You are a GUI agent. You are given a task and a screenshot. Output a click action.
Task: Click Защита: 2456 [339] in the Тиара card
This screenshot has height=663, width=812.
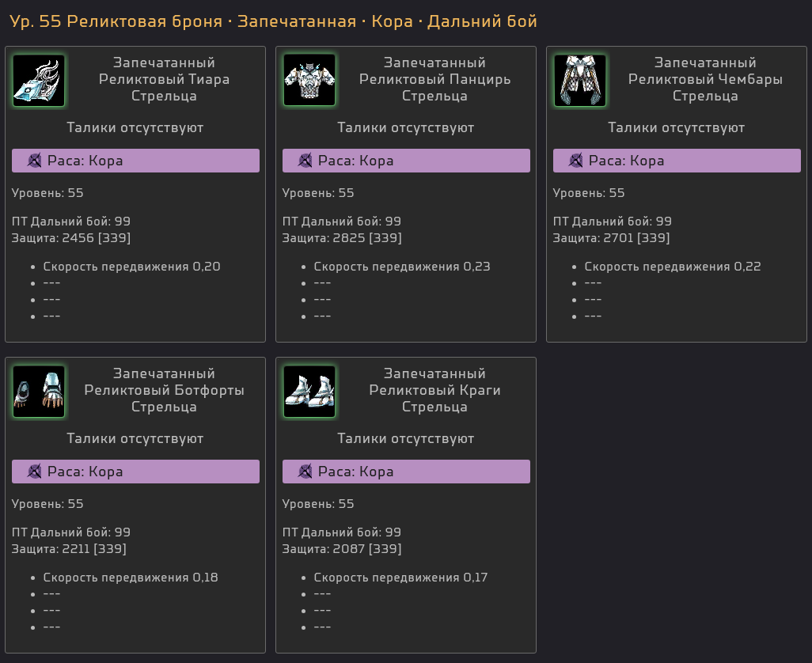point(71,238)
